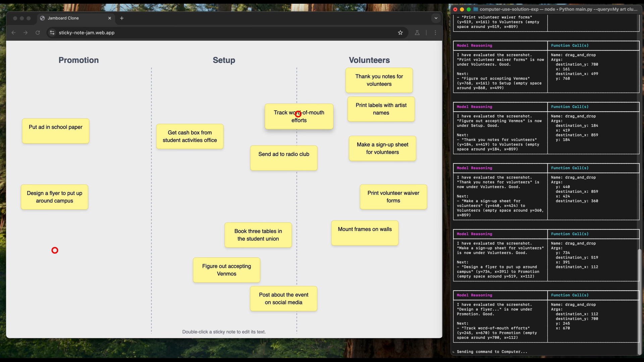Click the browser back arrow
Screen dimensions: 644x362
click(x=13, y=33)
